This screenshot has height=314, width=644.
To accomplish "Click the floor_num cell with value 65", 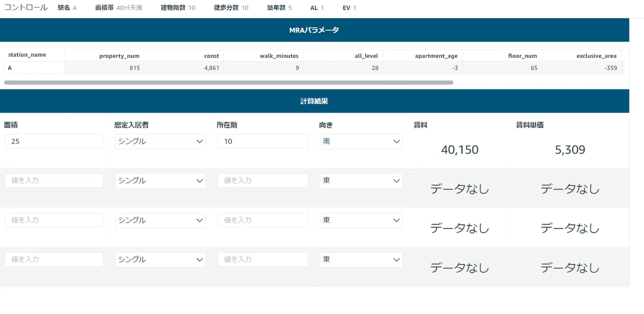I will tap(502, 68).
